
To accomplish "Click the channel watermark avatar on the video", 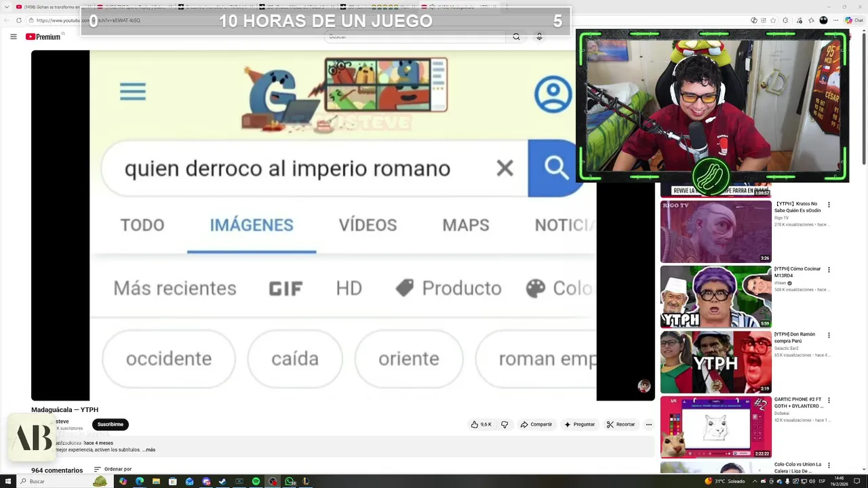I will pyautogui.click(x=644, y=386).
